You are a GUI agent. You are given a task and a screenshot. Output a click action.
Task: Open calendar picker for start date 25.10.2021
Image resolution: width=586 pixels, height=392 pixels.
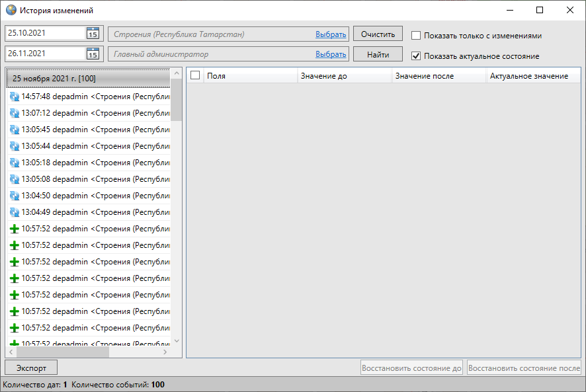93,33
